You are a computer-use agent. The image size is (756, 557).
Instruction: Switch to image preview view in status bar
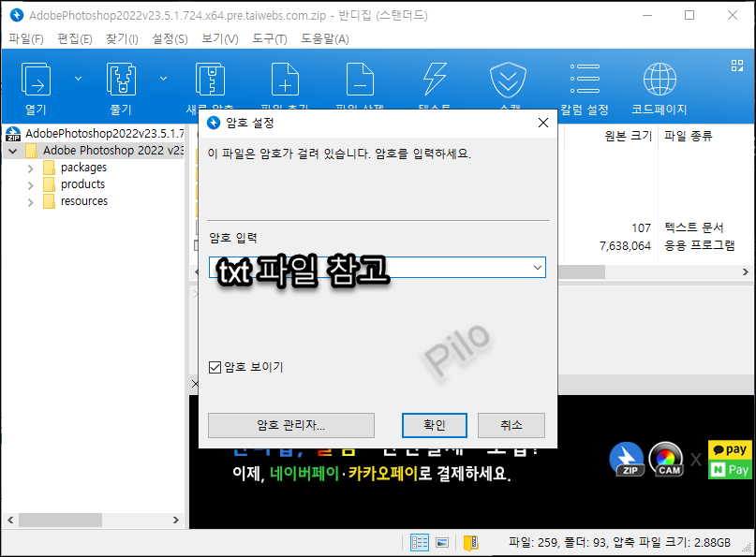pos(442,543)
